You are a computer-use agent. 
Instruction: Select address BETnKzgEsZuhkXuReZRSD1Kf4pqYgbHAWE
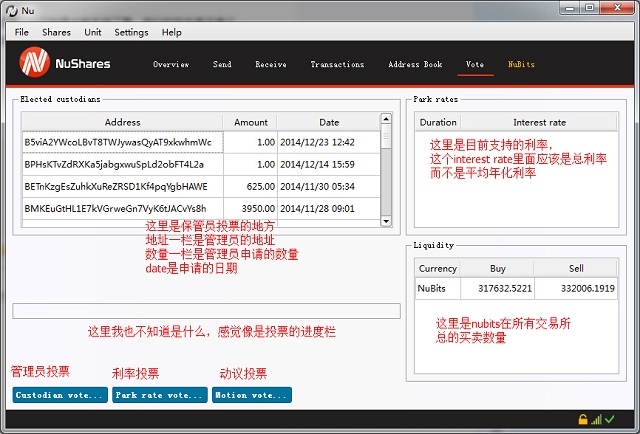[x=122, y=186]
